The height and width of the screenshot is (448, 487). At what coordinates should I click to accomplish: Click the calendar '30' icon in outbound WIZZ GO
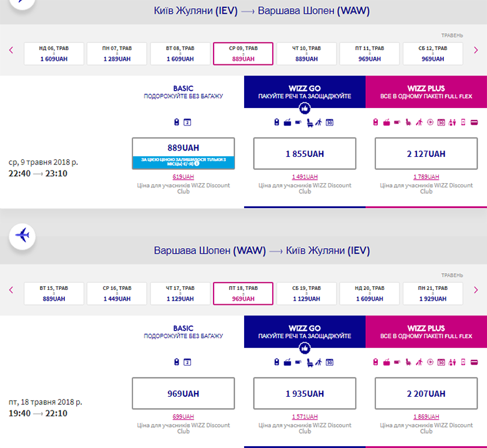click(330, 122)
